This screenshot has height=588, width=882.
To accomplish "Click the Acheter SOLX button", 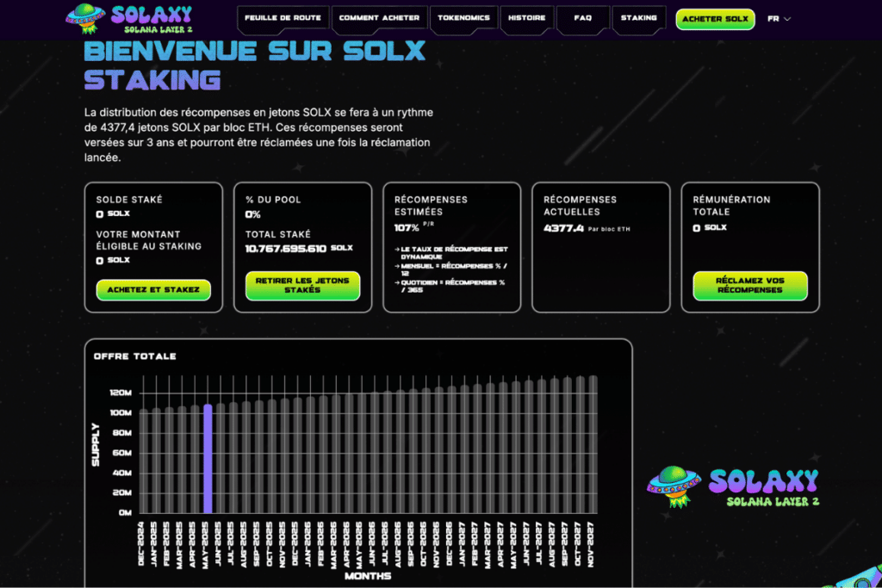I will click(x=715, y=19).
